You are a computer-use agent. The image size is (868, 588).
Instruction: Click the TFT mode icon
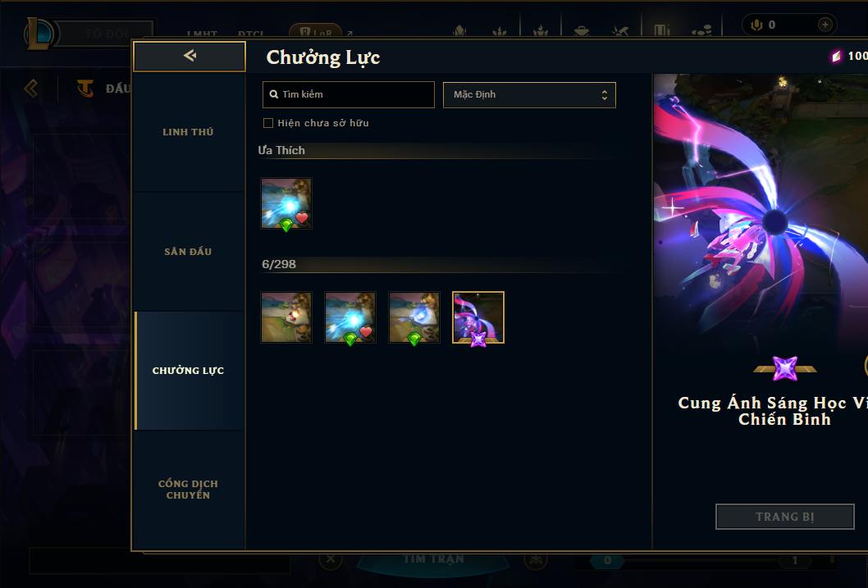[x=85, y=88]
